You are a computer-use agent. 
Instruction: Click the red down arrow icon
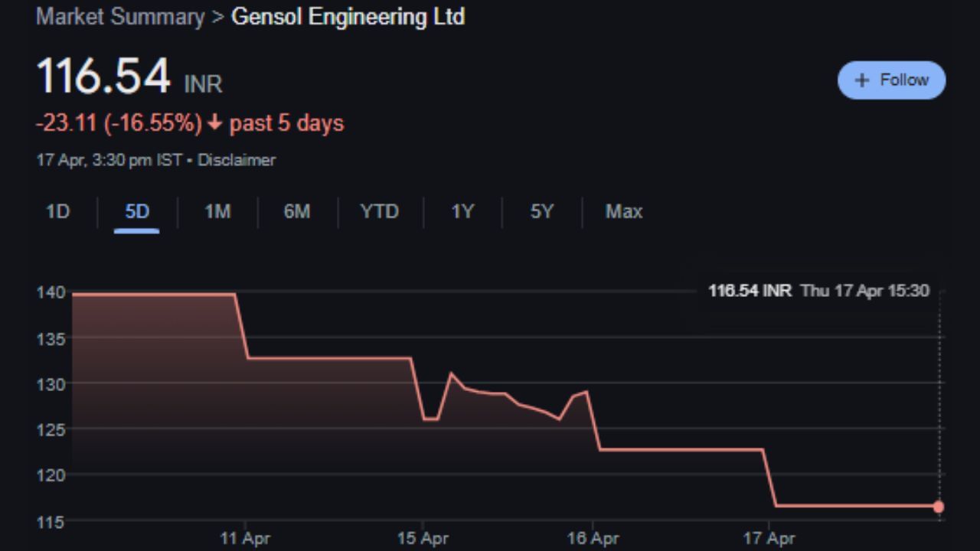click(x=214, y=123)
